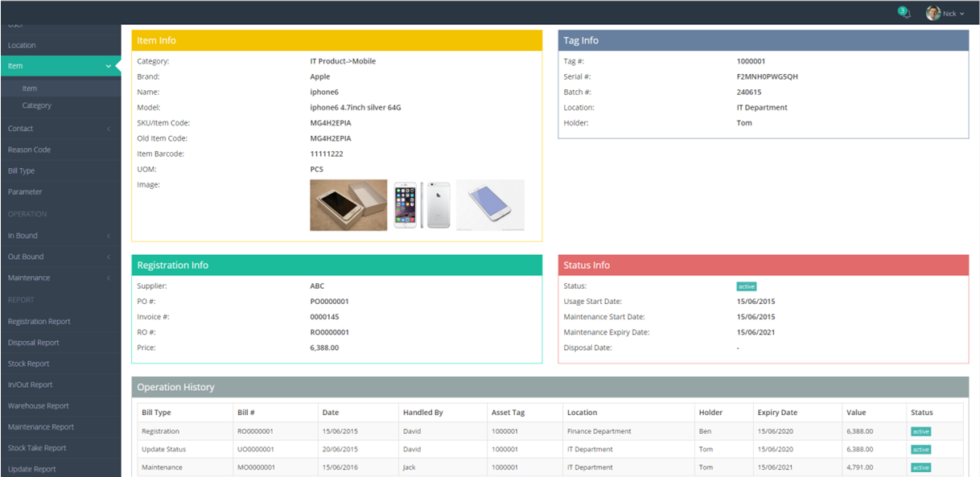Click the Expiry Date column header
980x477 pixels.
(x=797, y=413)
